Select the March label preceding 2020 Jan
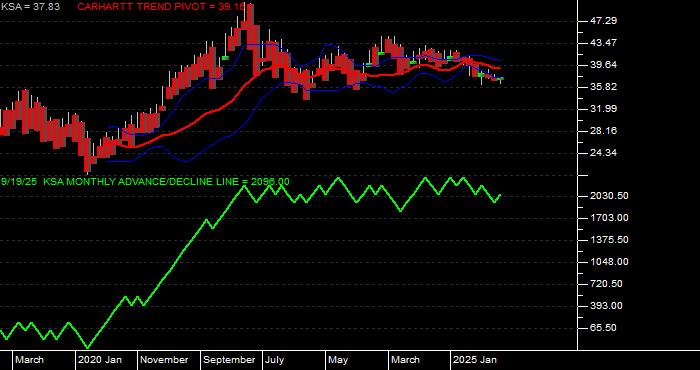This screenshot has width=700, height=370. 29,360
